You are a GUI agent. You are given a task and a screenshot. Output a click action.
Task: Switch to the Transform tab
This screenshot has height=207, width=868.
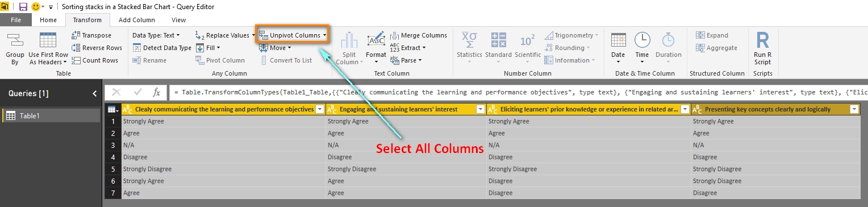(87, 20)
